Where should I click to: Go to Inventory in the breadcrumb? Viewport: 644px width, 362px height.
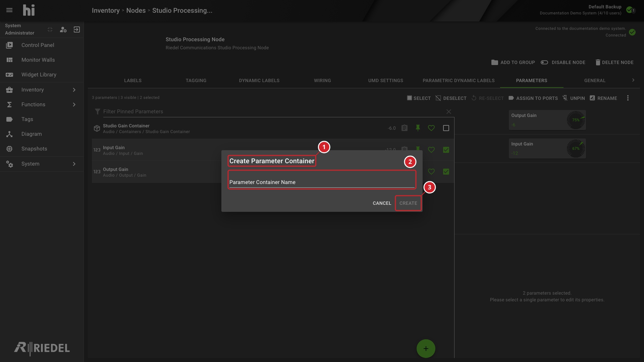[x=106, y=10]
